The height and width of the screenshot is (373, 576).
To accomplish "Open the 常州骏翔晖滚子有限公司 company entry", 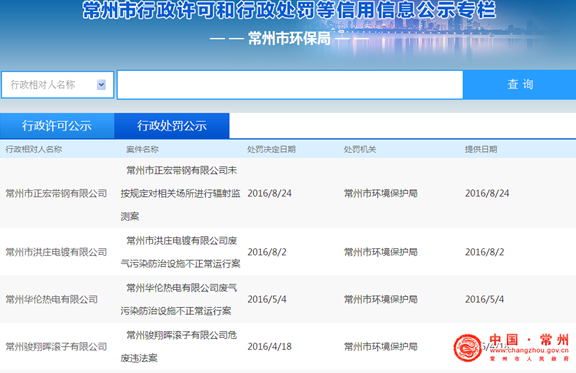I will (x=56, y=346).
